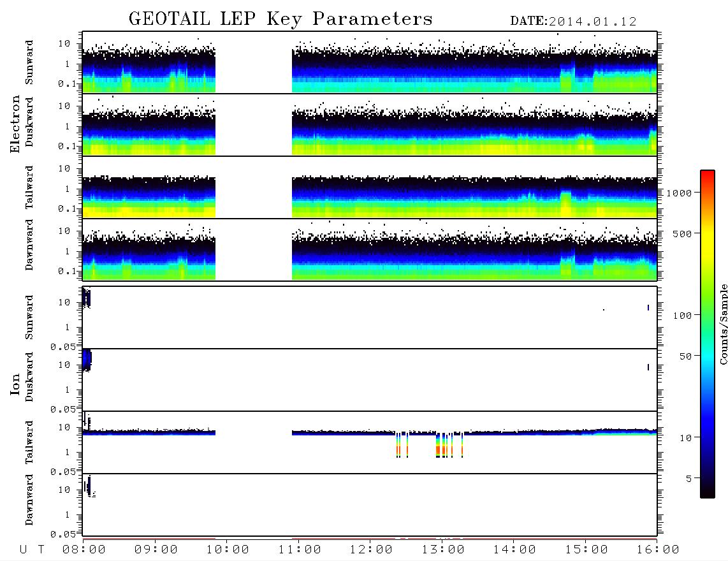Click the Counts/Sample colorbar title
The image size is (728, 561).
pyautogui.click(x=723, y=324)
